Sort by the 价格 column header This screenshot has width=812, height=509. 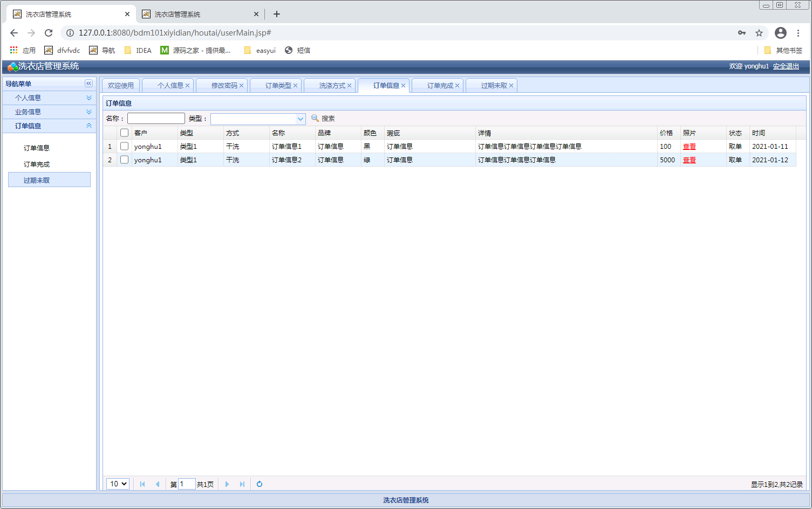[x=668, y=133]
